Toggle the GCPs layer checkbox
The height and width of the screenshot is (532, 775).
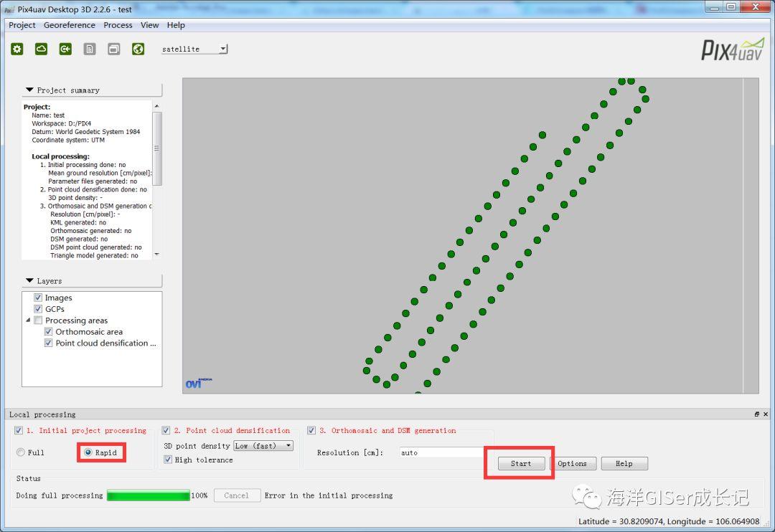coord(38,309)
